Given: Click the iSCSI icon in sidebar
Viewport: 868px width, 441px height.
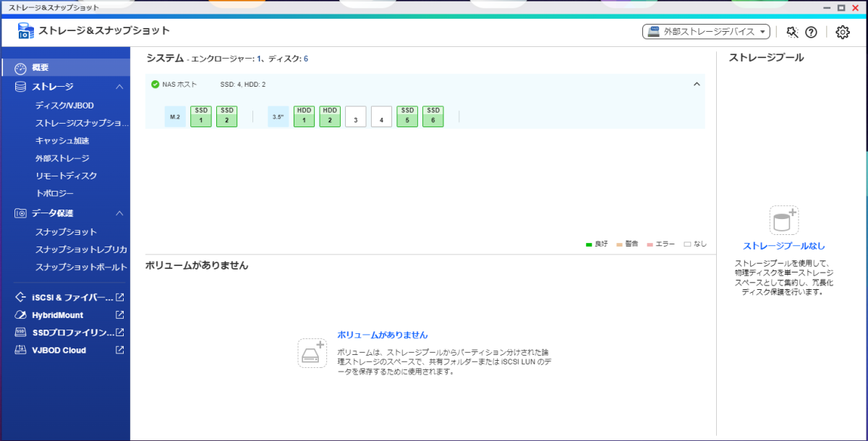Looking at the screenshot, I should pos(20,297).
